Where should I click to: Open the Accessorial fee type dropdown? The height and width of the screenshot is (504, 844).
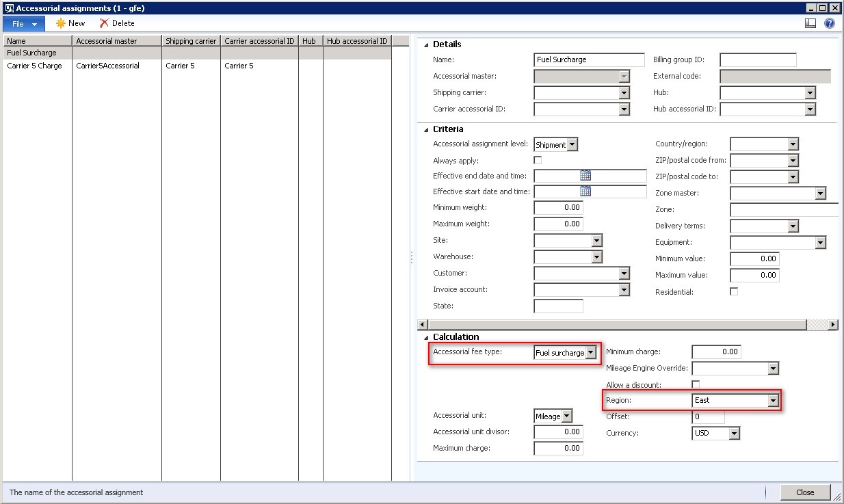click(x=591, y=353)
